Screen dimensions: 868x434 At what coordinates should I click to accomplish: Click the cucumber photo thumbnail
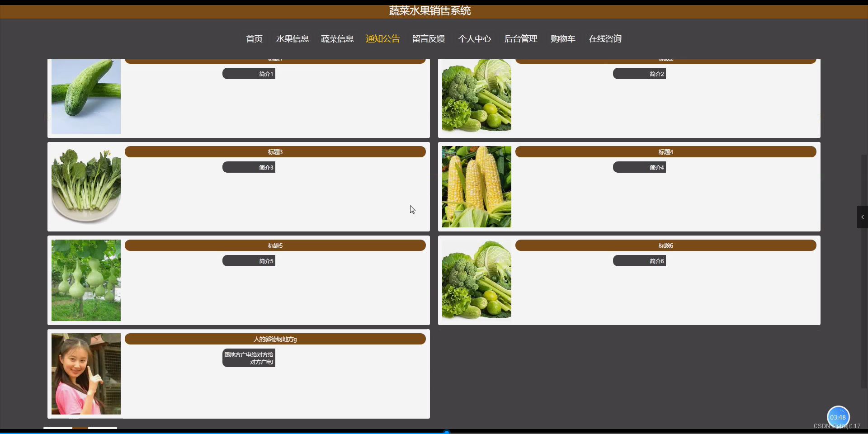coord(86,97)
